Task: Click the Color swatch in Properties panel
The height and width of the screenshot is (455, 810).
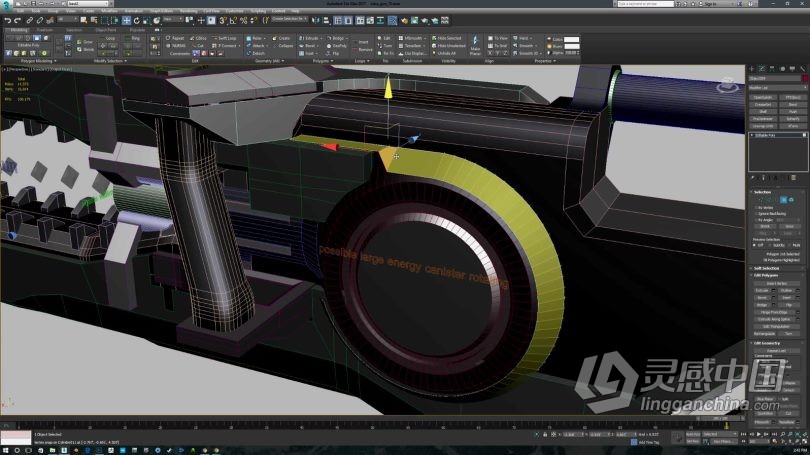Action: (x=571, y=39)
